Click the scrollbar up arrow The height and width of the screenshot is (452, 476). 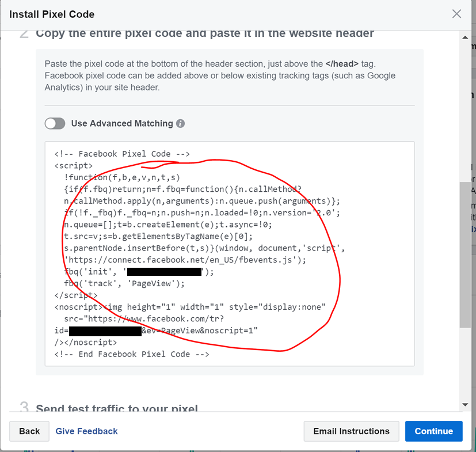pos(464,37)
